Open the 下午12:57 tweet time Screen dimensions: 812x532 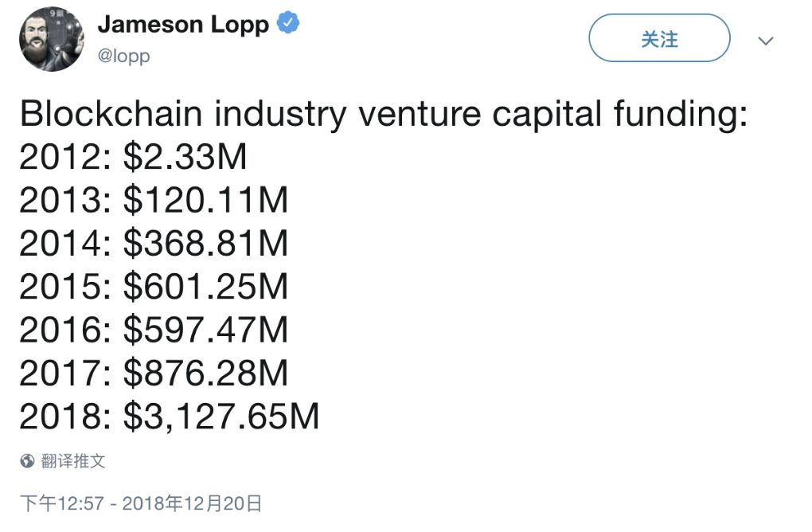click(61, 503)
